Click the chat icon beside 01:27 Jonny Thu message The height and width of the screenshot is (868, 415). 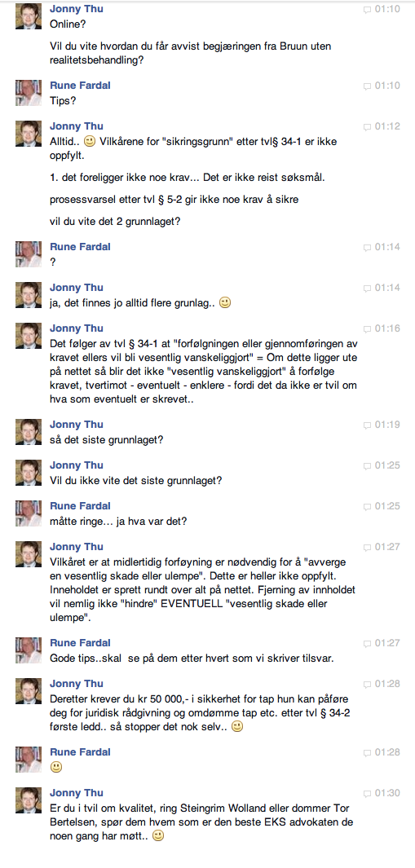coord(367,547)
